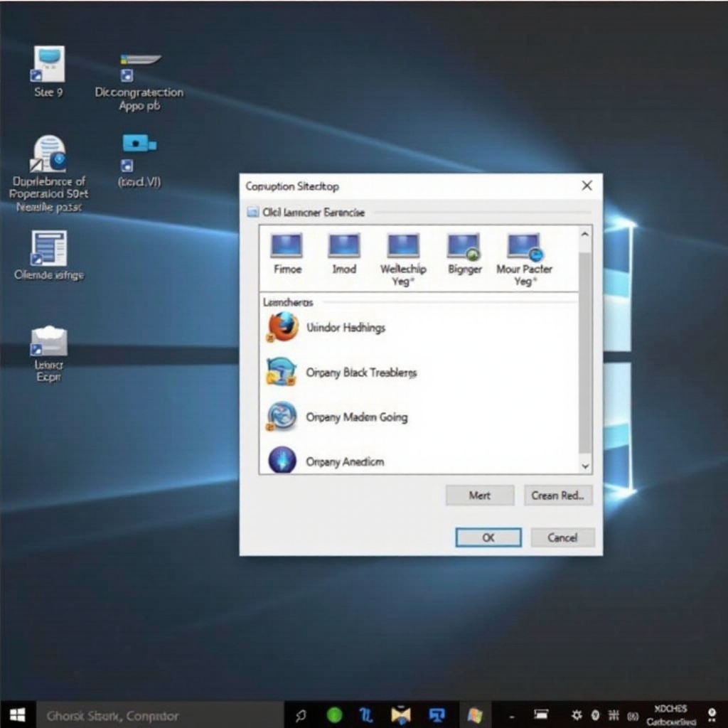Click the taskbar window icon before the gear
Image resolution: width=728 pixels, height=728 pixels.
click(541, 714)
